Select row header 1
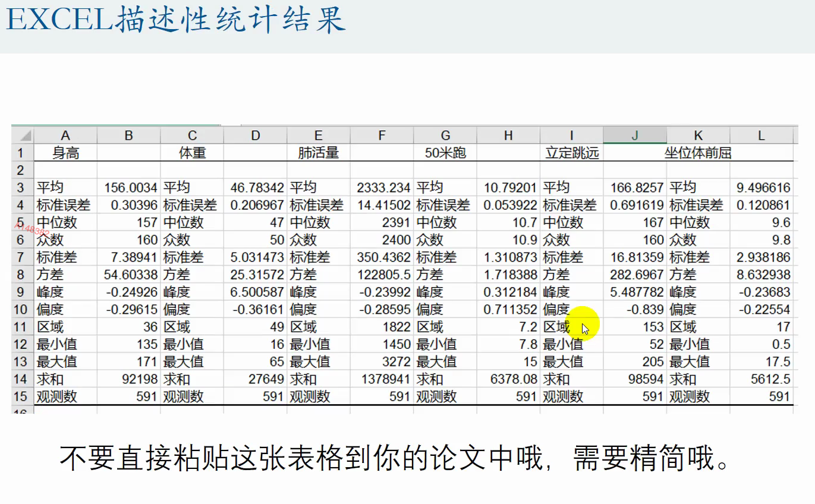The image size is (815, 504). (x=23, y=153)
